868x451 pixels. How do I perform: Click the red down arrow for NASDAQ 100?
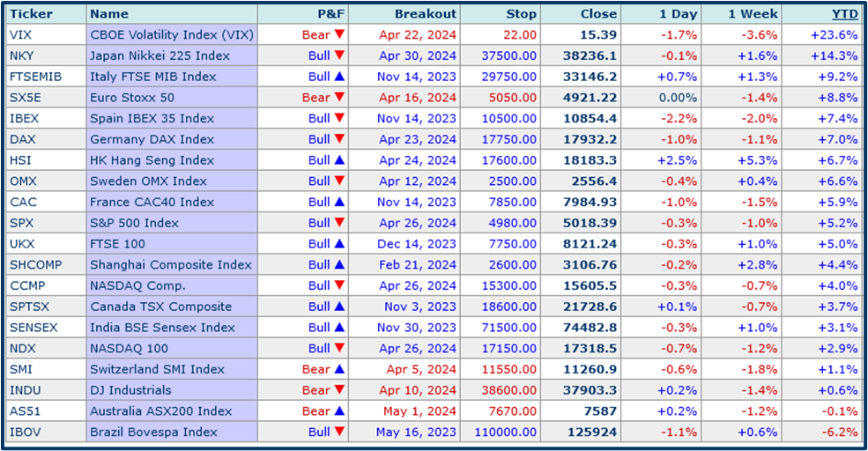[x=339, y=349]
